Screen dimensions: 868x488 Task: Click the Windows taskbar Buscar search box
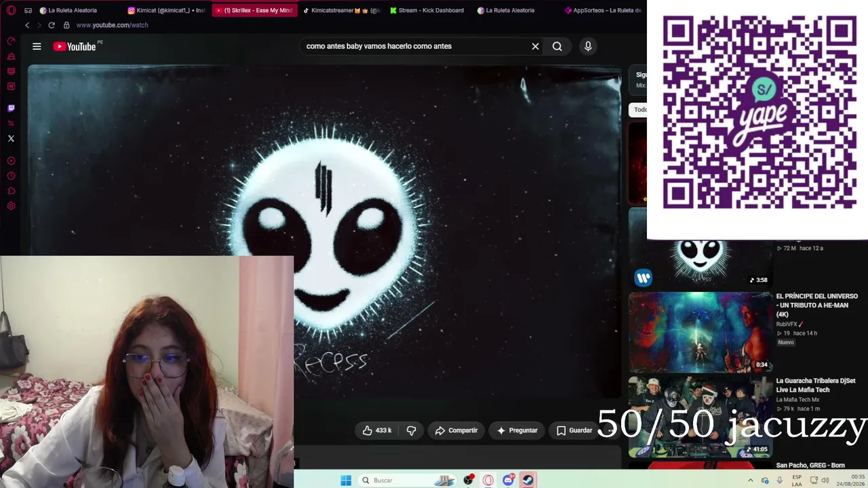point(407,481)
